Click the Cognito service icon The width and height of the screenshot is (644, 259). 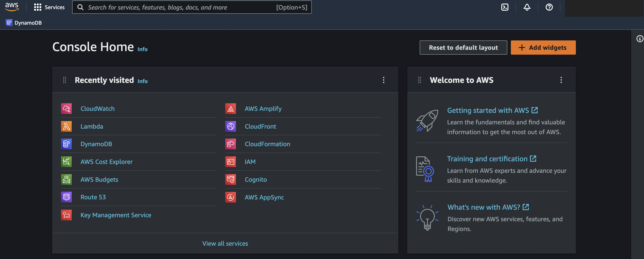pos(230,179)
